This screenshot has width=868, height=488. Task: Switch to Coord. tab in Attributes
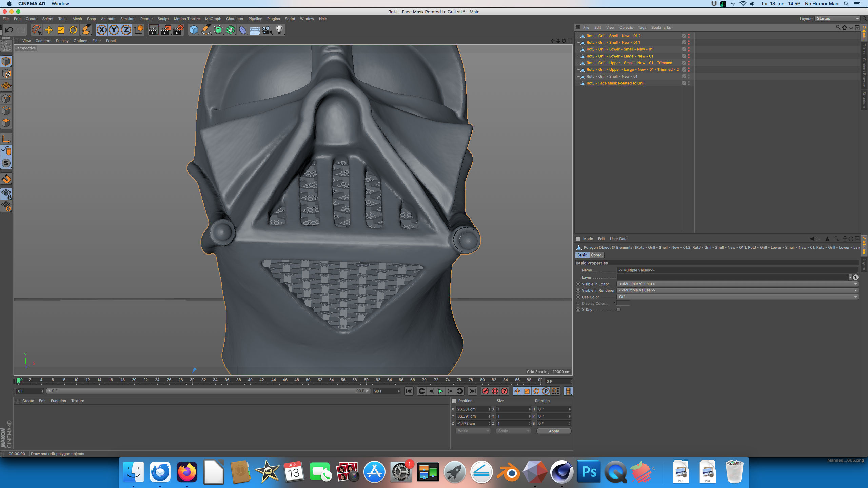[597, 255]
